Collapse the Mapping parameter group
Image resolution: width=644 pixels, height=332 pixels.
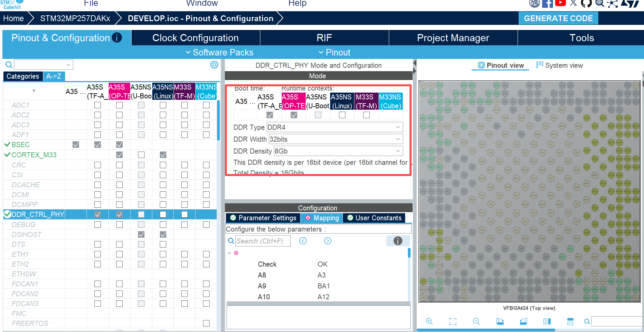click(x=229, y=253)
